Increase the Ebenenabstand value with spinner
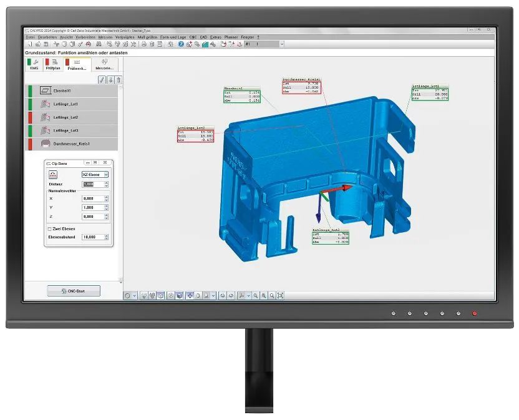This screenshot has height=420, width=519. point(106,236)
